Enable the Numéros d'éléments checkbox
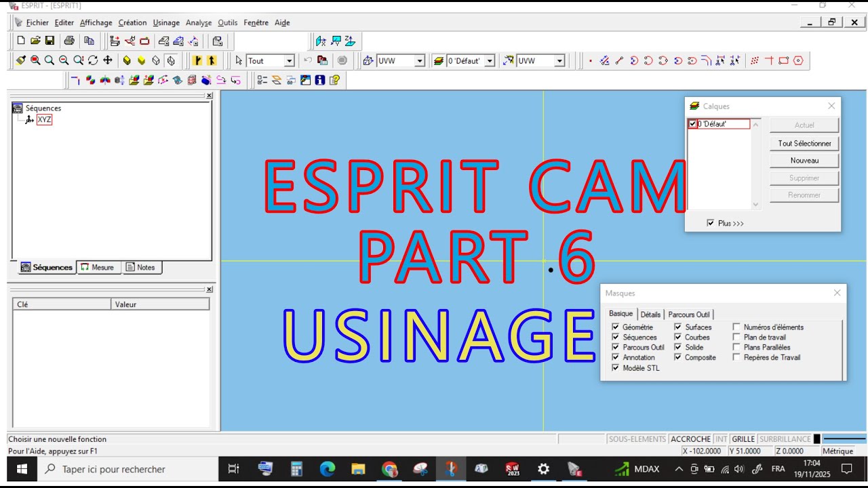The height and width of the screenshot is (488, 868). (x=736, y=327)
